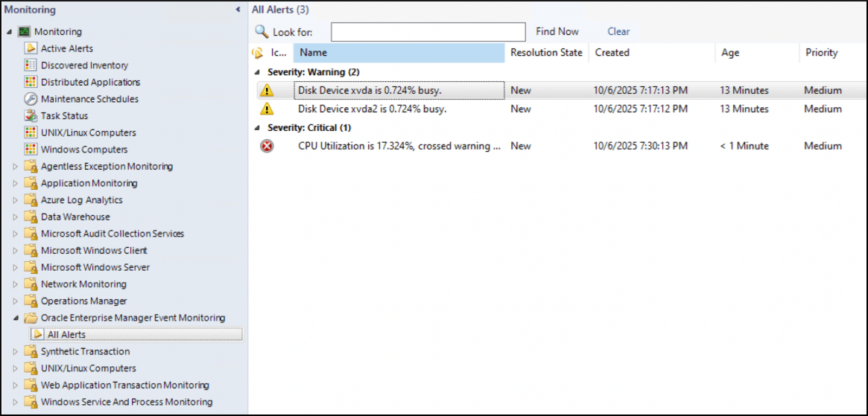Click the 10/6/2025 7:17:12 PM created cell
Image resolution: width=868 pixels, height=416 pixels.
tap(641, 109)
